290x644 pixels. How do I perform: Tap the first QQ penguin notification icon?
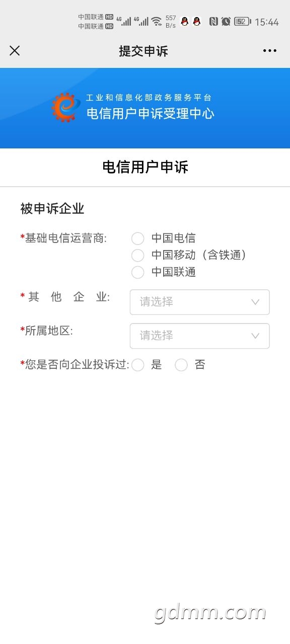click(x=185, y=22)
